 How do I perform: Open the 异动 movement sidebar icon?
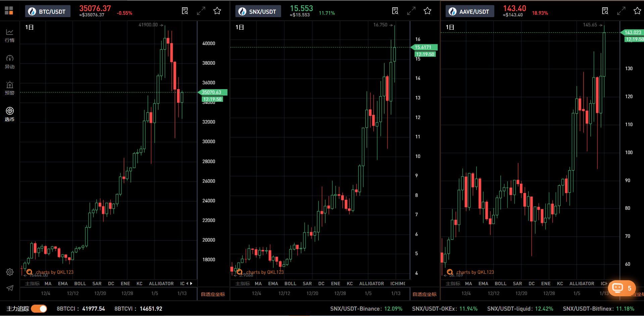10,62
